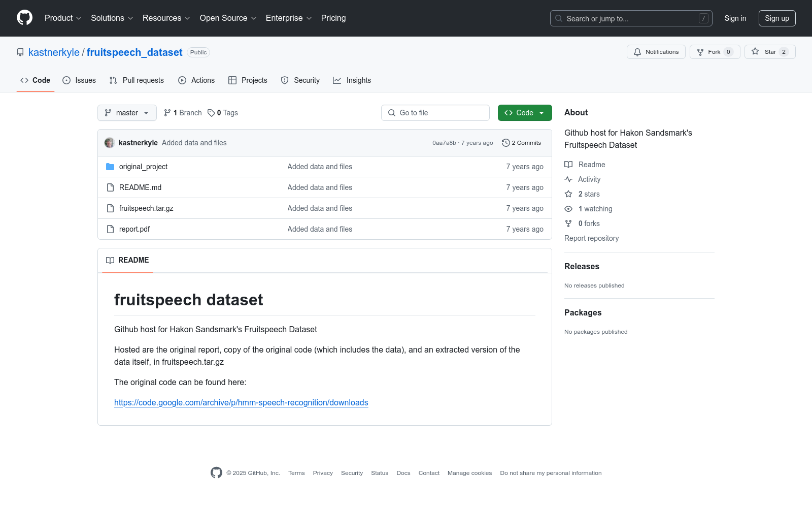
Task: Open commit message link for original_project row
Action: point(320,167)
